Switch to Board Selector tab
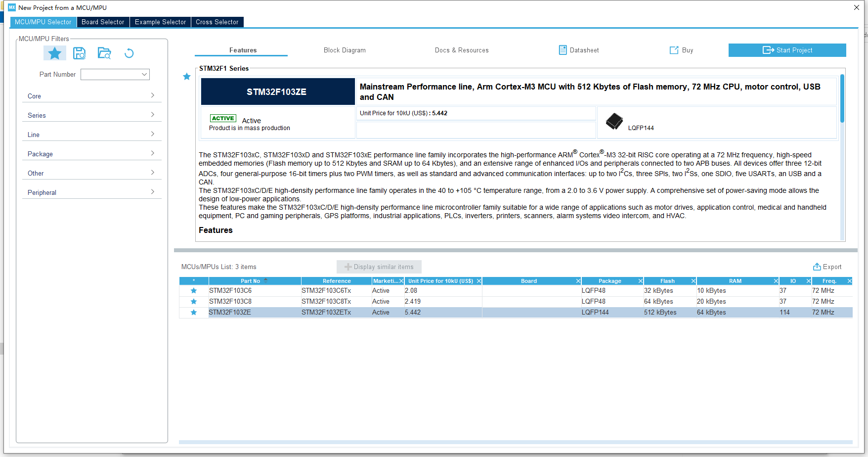 [103, 22]
